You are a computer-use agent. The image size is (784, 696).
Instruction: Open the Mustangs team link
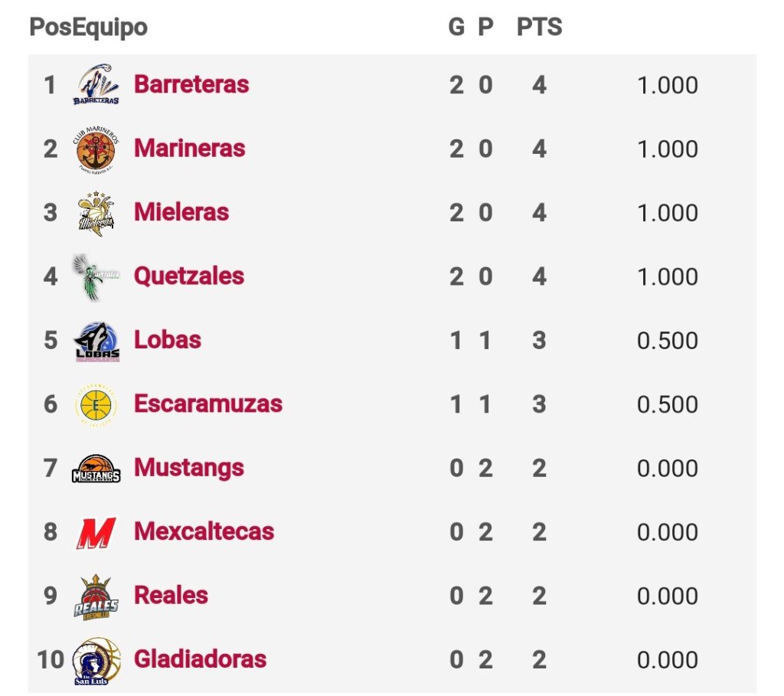pyautogui.click(x=189, y=467)
